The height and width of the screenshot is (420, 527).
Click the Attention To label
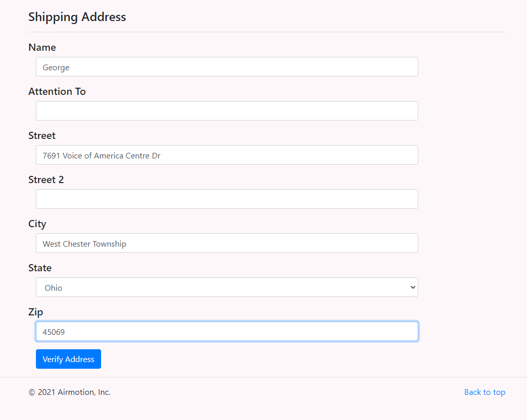tap(57, 91)
